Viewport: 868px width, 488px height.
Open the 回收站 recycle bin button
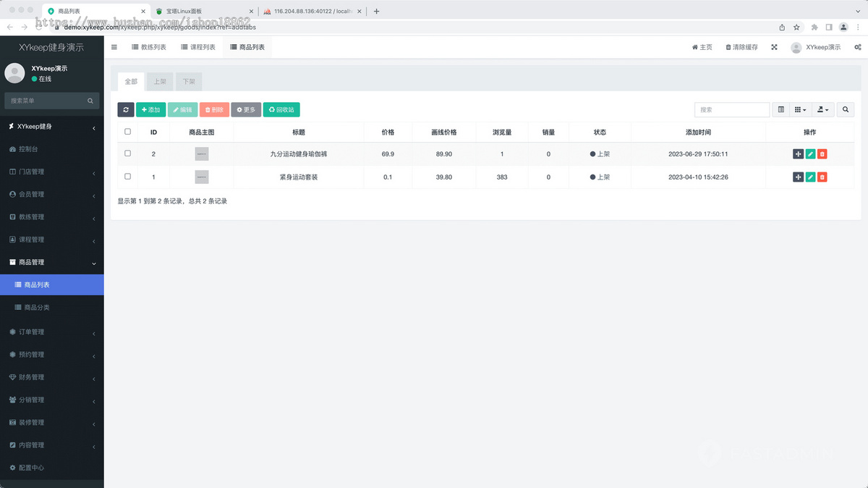click(281, 110)
